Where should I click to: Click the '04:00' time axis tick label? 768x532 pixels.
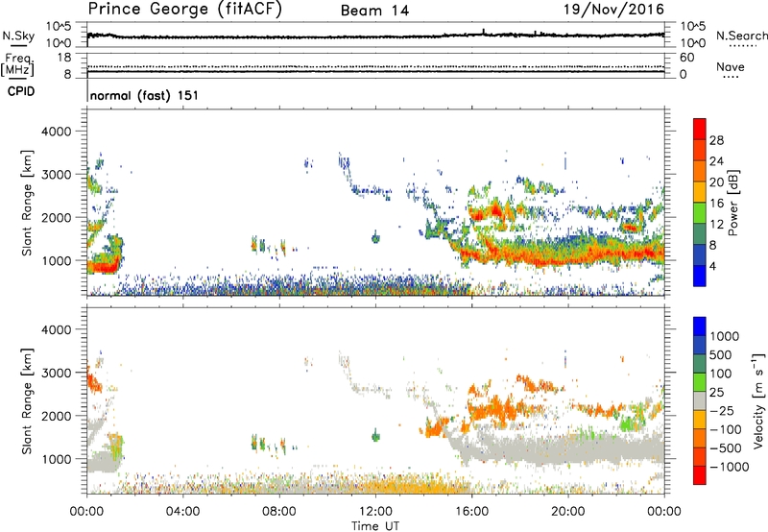(x=183, y=512)
